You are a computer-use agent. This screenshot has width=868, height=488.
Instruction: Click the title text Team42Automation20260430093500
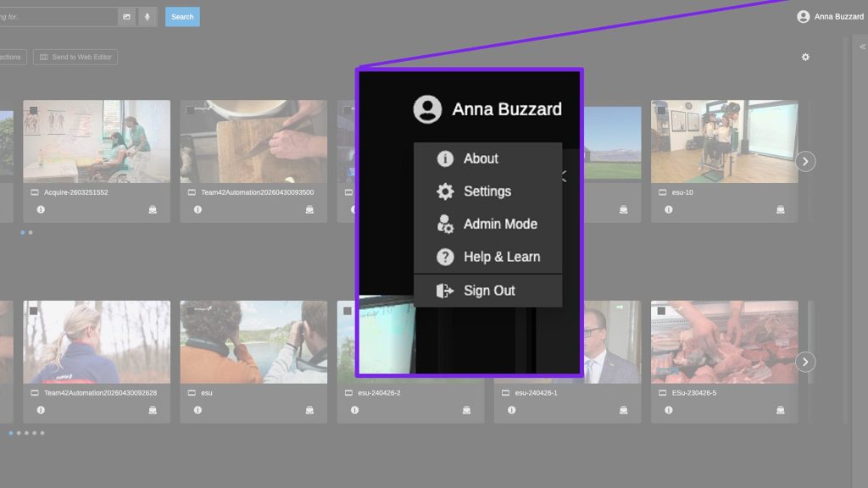(x=258, y=192)
